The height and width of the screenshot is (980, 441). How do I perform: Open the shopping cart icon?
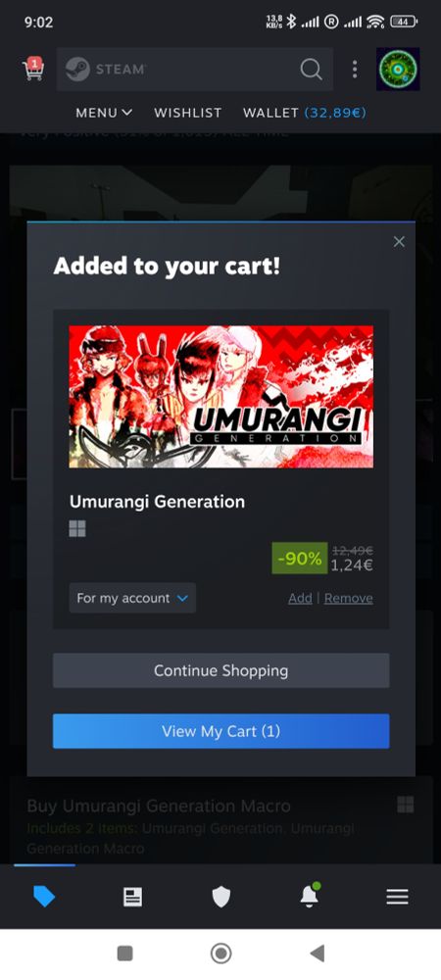point(33,69)
